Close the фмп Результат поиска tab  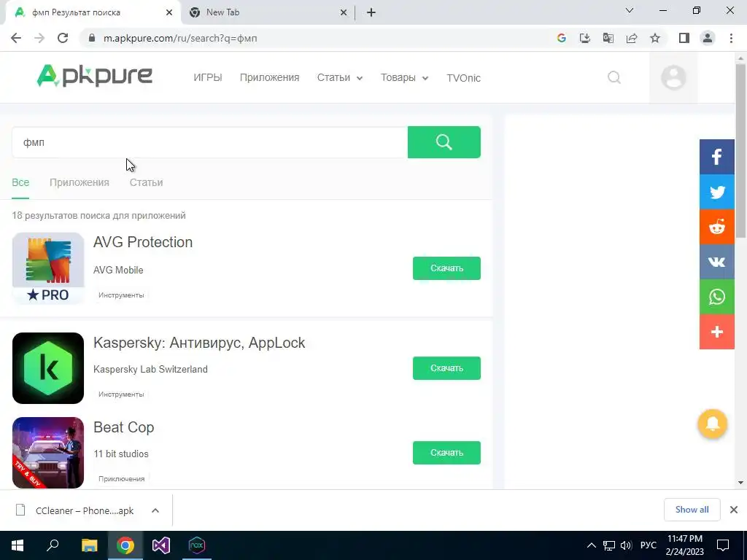pos(169,12)
